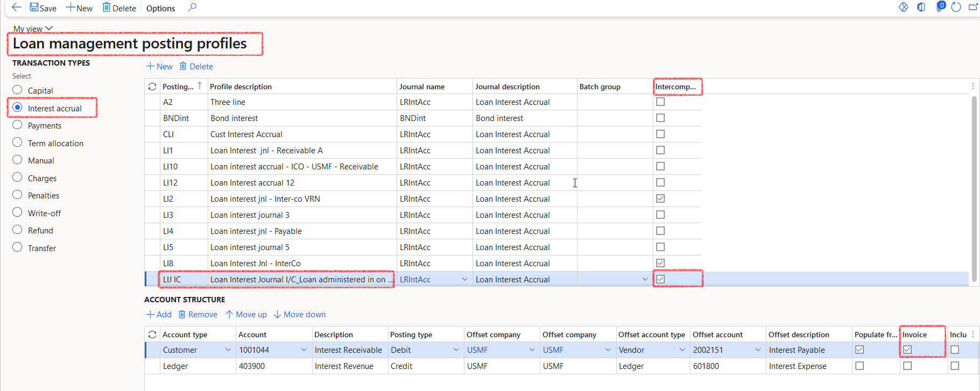Click the Interest Payable offset description

808,350
